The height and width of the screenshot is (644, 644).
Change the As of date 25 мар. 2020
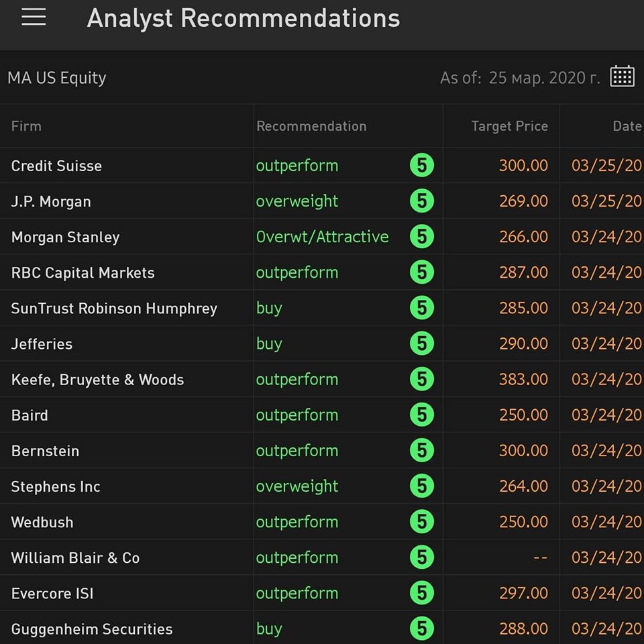544,78
